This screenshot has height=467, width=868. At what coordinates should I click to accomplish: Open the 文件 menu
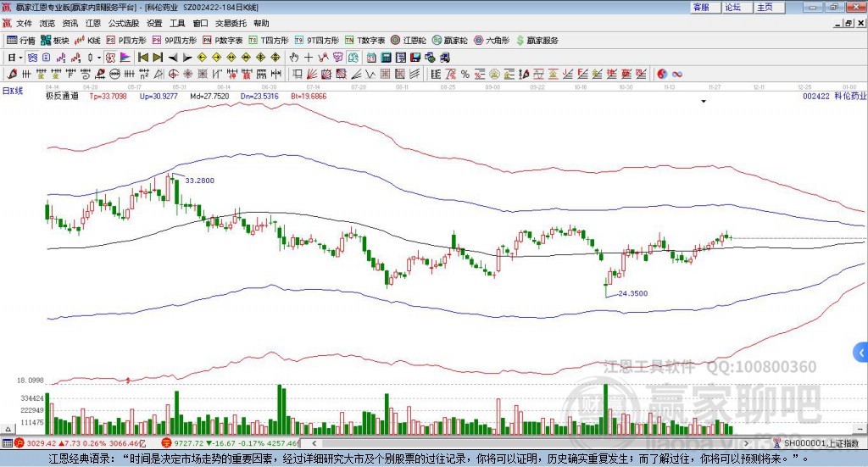24,23
